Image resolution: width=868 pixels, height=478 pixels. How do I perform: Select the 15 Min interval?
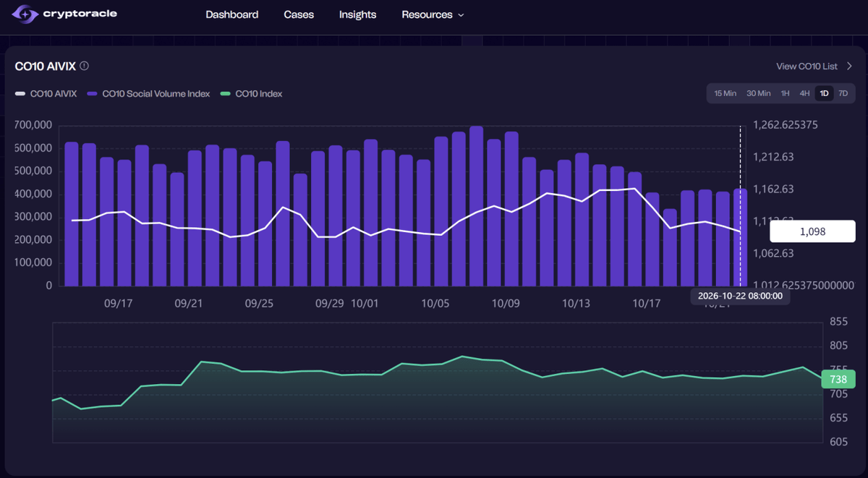725,93
